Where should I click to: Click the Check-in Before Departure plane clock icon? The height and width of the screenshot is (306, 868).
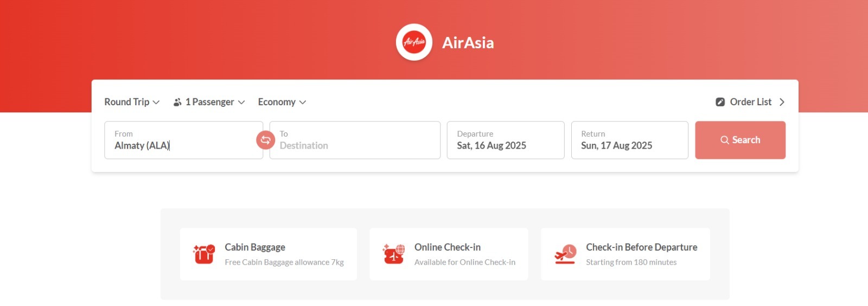[x=565, y=254]
